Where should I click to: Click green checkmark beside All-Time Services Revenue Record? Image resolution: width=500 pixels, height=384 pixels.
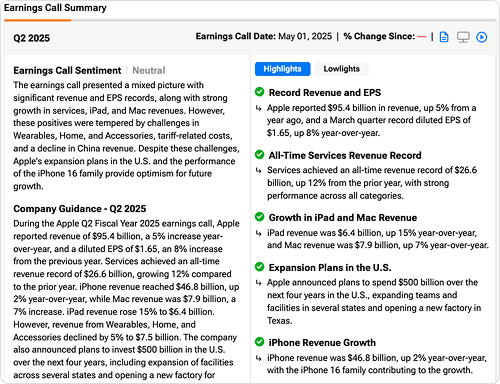tap(259, 155)
